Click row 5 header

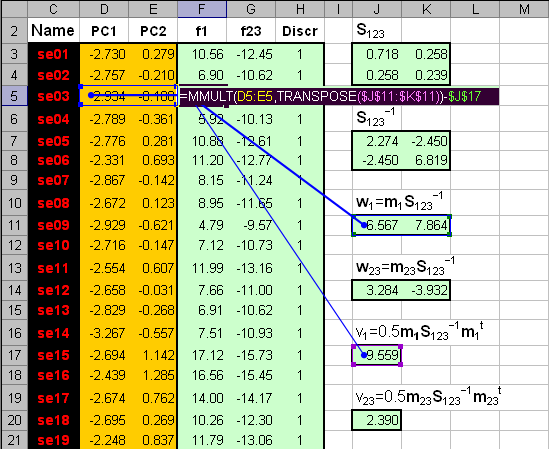14,96
